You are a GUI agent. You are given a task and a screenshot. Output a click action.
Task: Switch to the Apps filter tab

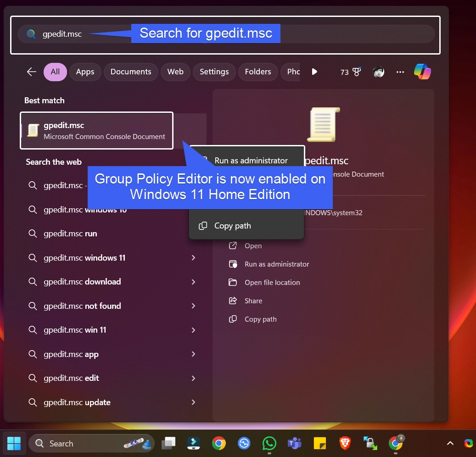[x=85, y=72]
